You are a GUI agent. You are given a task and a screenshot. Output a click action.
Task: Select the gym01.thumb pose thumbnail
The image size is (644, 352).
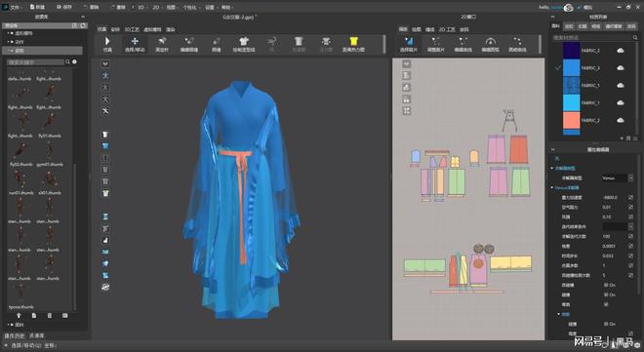click(x=50, y=153)
